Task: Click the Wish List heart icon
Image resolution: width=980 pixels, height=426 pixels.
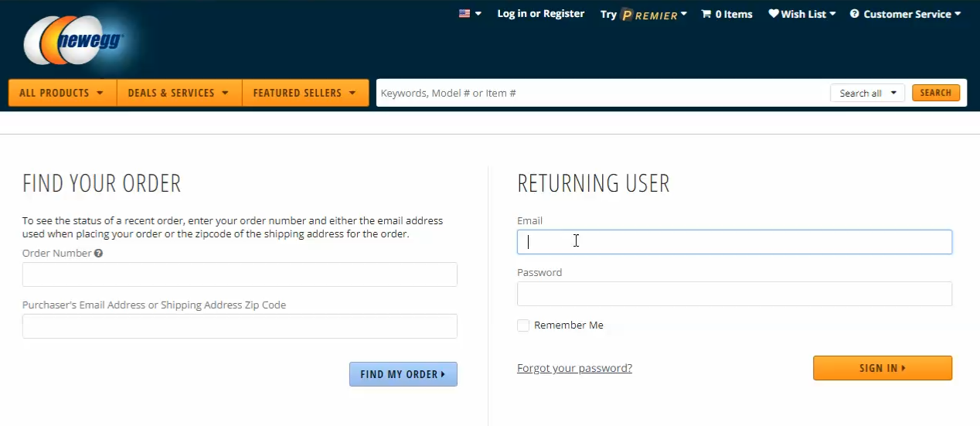Action: coord(774,14)
